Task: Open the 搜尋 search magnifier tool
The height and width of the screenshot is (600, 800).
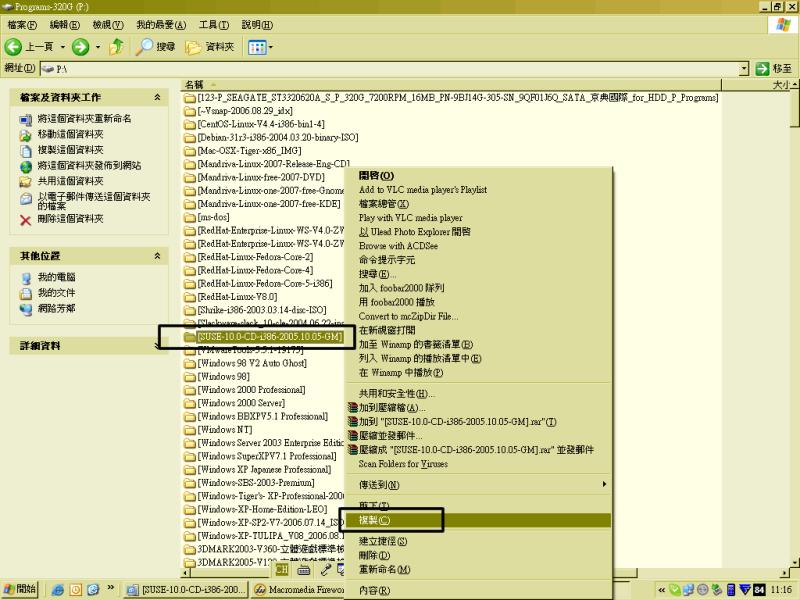Action: click(x=156, y=47)
